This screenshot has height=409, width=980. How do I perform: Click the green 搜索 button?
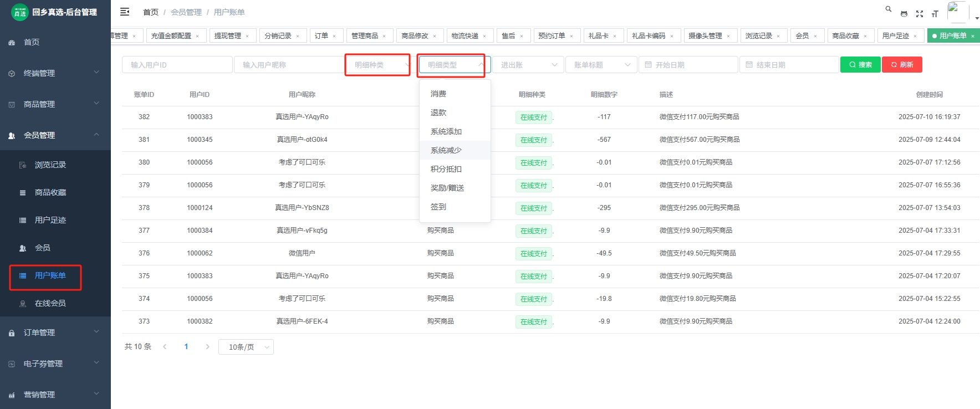pos(860,65)
